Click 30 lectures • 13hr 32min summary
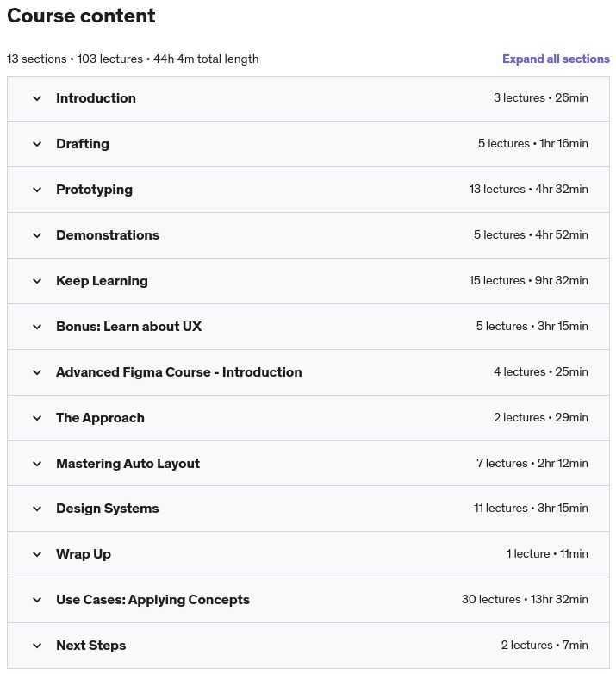 click(525, 600)
